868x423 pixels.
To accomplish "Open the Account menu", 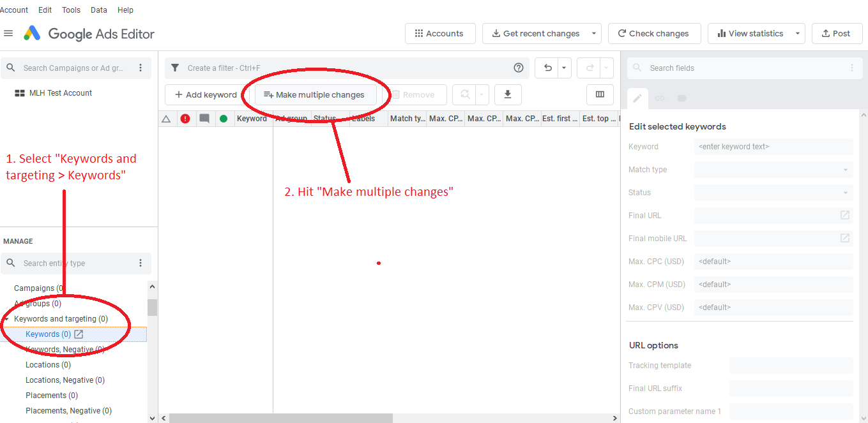I will click(x=13, y=10).
